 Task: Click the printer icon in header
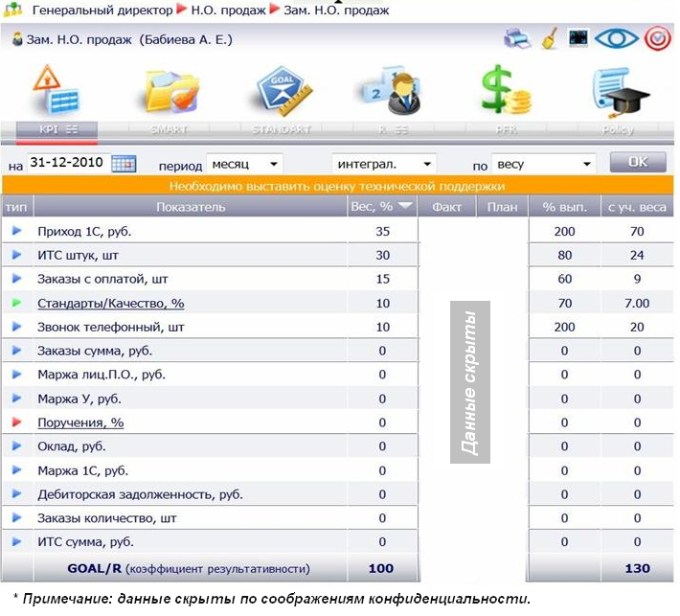click(517, 38)
